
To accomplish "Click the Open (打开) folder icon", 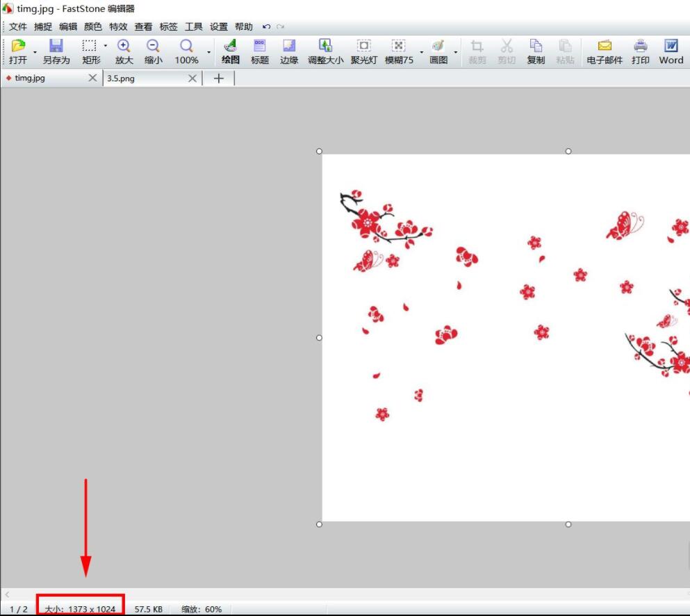I will click(x=18, y=46).
